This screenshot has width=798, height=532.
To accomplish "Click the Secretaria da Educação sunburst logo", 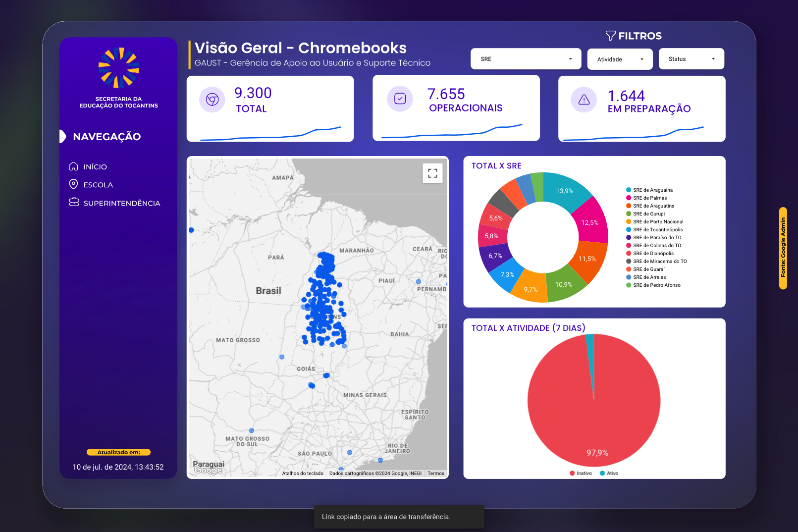I will point(118,68).
